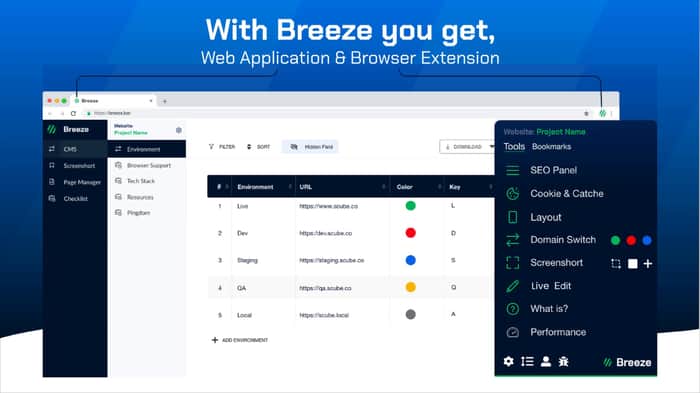Click the browser address bar
700x393 pixels.
click(335, 113)
